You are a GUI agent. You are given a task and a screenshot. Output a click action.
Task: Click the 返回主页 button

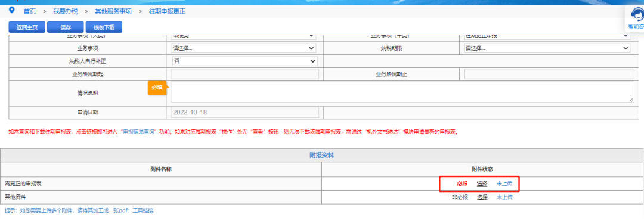click(27, 27)
